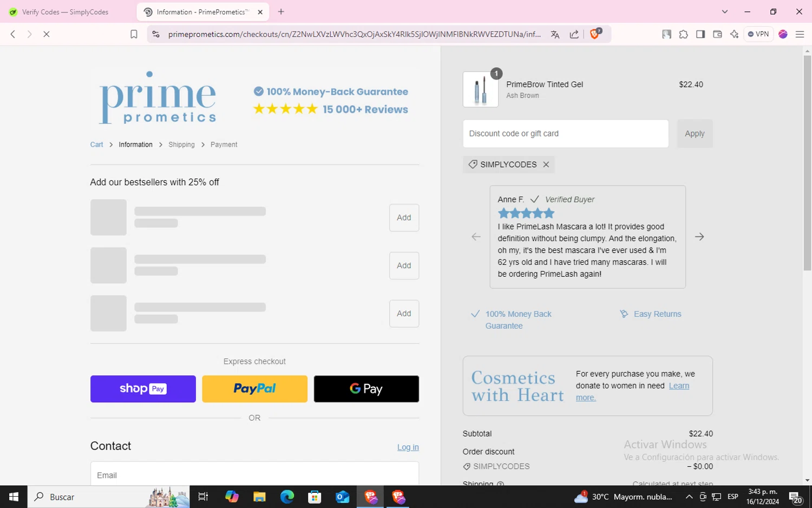812x508 pixels.
Task: Show next review with right arrow
Action: (x=699, y=237)
